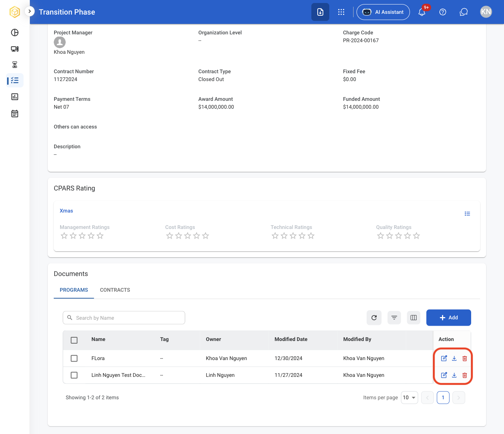Open the notifications bell icon

[422, 12]
